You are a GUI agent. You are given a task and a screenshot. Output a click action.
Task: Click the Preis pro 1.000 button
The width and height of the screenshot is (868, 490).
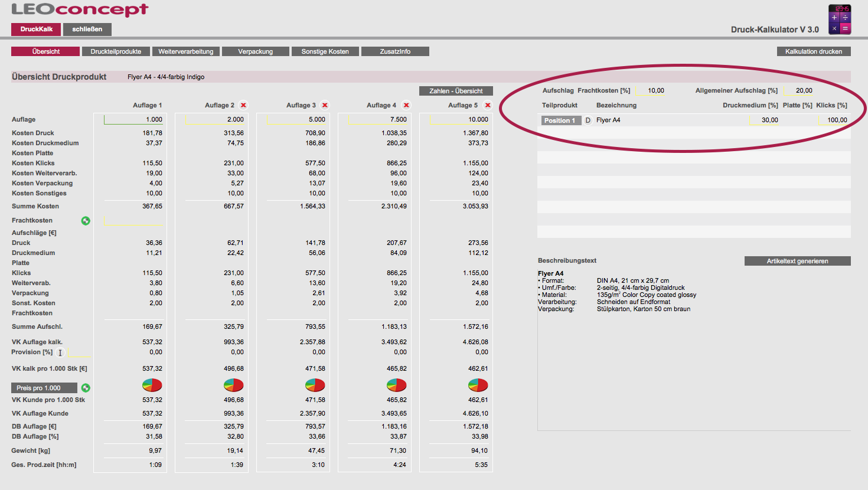pyautogui.click(x=44, y=388)
